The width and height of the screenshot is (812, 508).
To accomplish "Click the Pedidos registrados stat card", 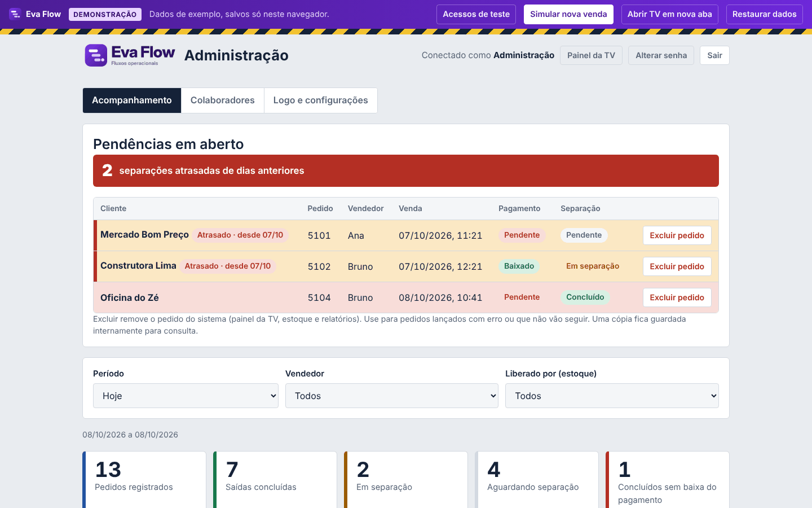I will (144, 480).
